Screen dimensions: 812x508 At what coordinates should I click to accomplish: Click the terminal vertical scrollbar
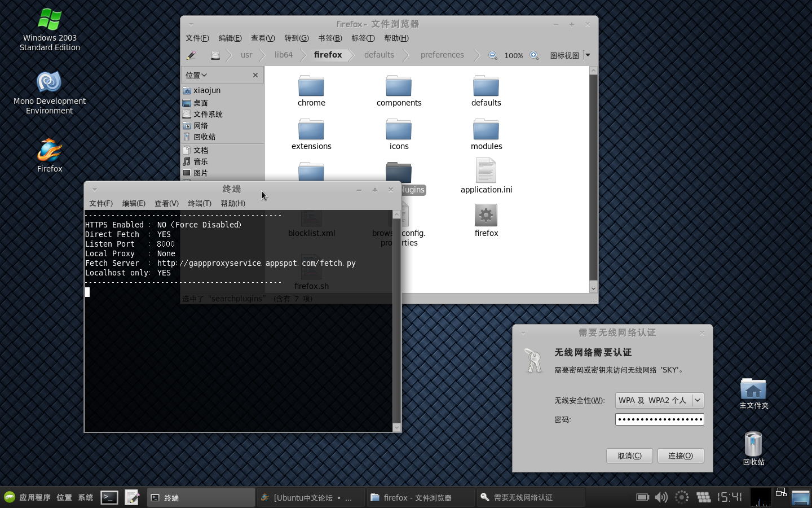pos(396,321)
